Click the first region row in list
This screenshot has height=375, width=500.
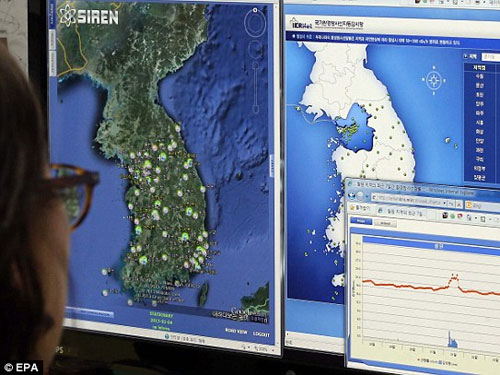pos(480,76)
